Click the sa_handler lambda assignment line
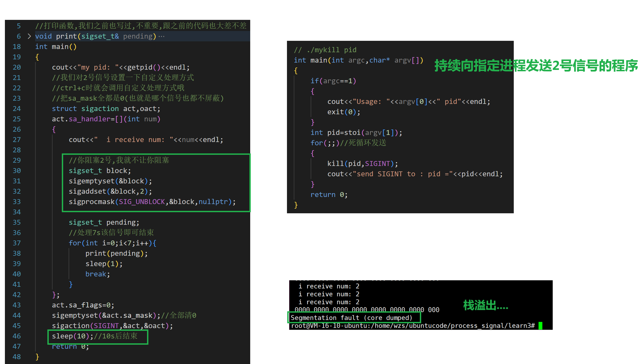 [x=106, y=119]
